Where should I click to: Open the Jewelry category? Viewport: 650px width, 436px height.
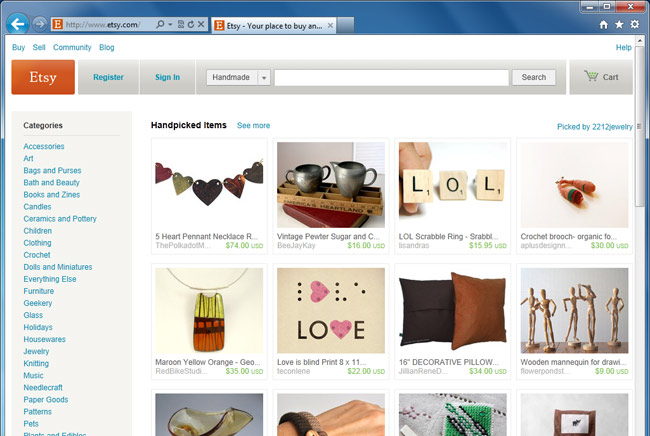pos(36,352)
